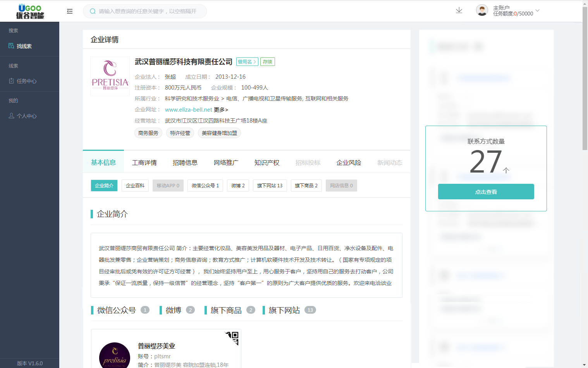Switch to the 企业风险 tab
This screenshot has width=588, height=368.
coord(349,162)
